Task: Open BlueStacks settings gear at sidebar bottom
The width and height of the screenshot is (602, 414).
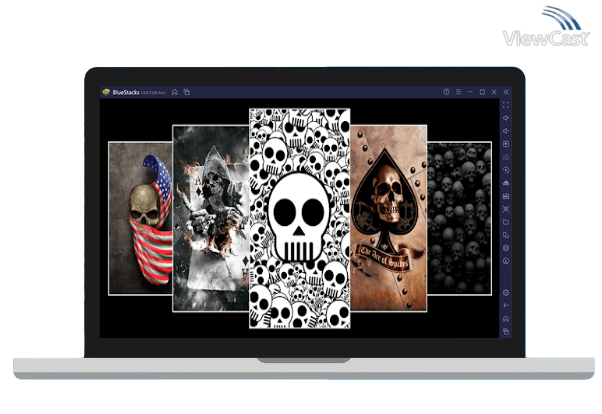Action: pyautogui.click(x=506, y=293)
